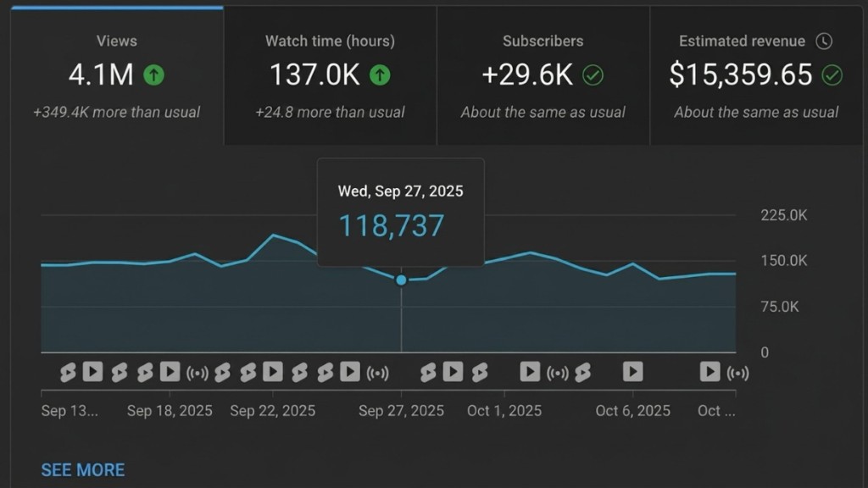Click the 118,737 value in the tooltip

(392, 225)
